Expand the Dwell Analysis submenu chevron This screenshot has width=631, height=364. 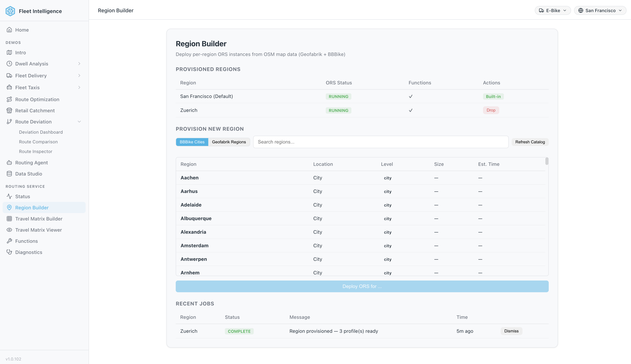coord(79,64)
